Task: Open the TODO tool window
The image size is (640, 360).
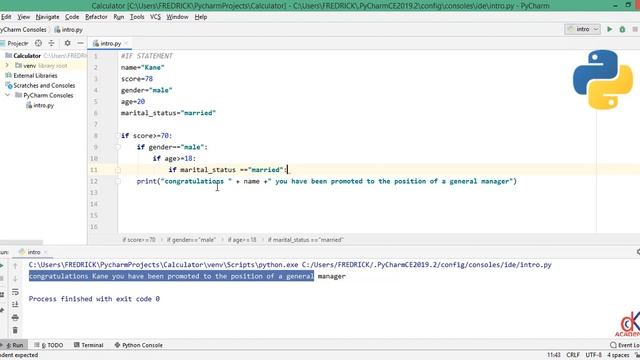Action: tap(49, 345)
